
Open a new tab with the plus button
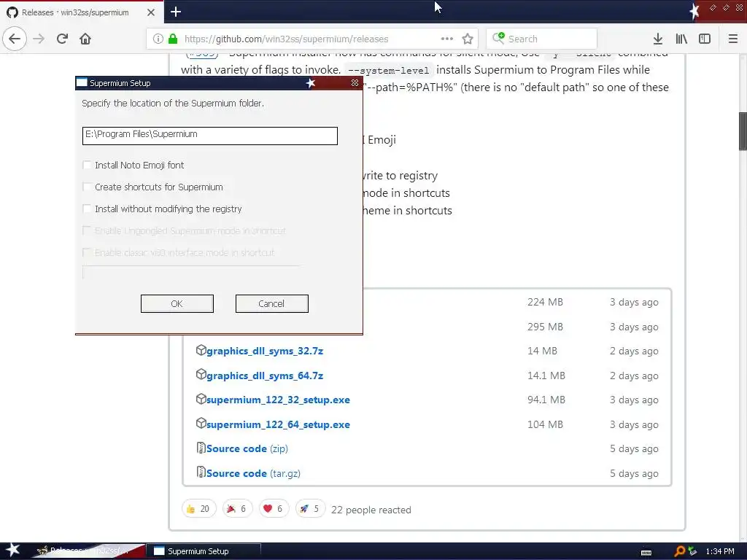tap(176, 12)
